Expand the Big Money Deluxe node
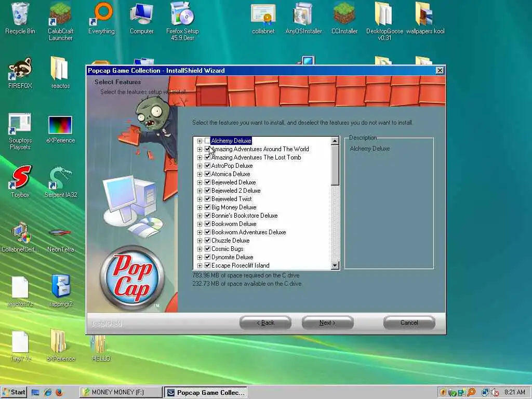 pos(199,207)
